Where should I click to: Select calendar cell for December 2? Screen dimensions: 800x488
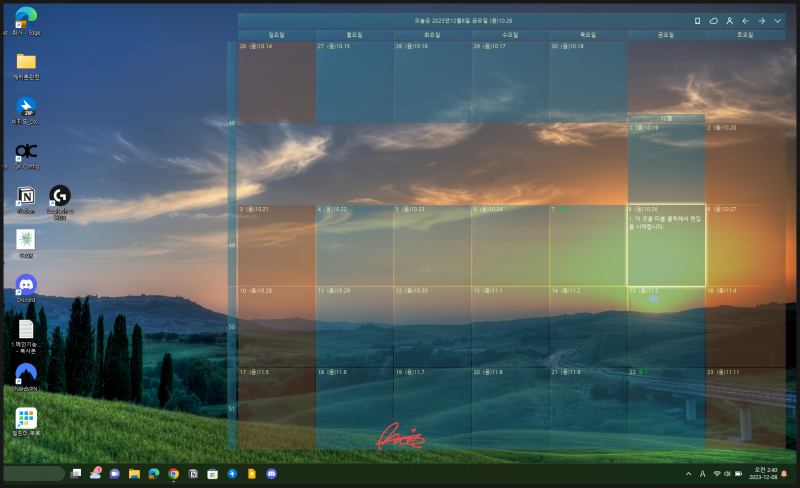745,164
